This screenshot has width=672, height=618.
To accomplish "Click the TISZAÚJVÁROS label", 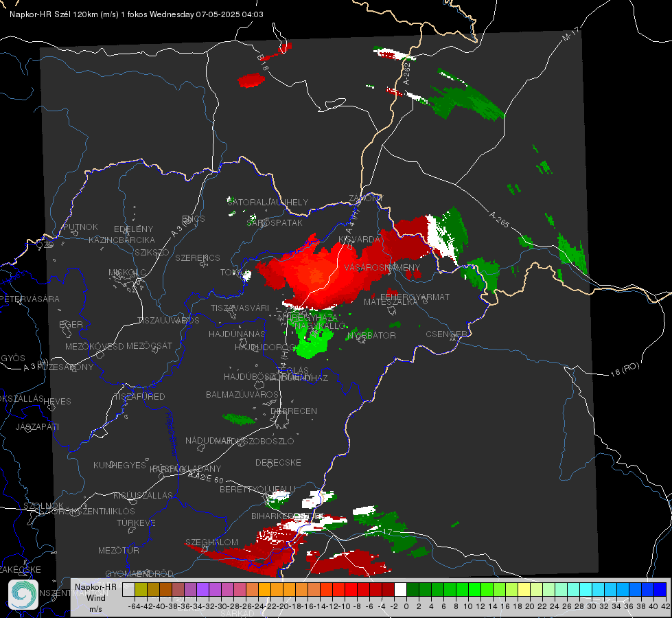I will [168, 321].
